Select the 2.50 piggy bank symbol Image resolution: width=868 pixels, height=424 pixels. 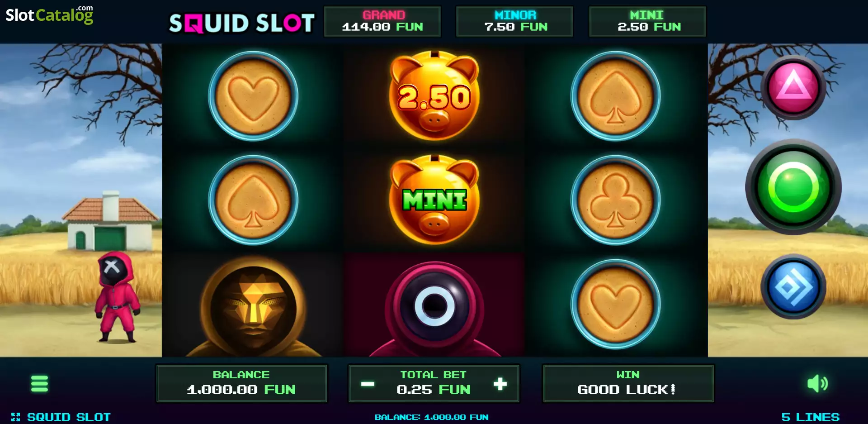pyautogui.click(x=434, y=95)
